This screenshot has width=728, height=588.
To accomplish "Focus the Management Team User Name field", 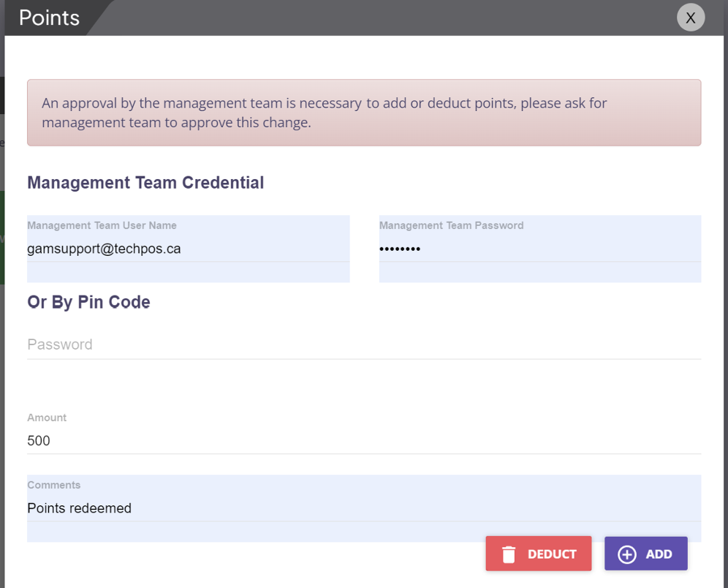I will (x=188, y=249).
